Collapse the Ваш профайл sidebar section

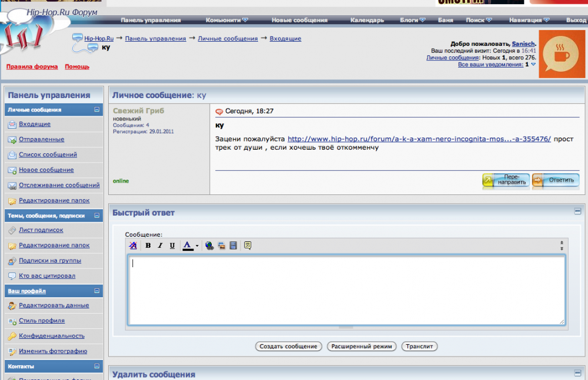97,291
